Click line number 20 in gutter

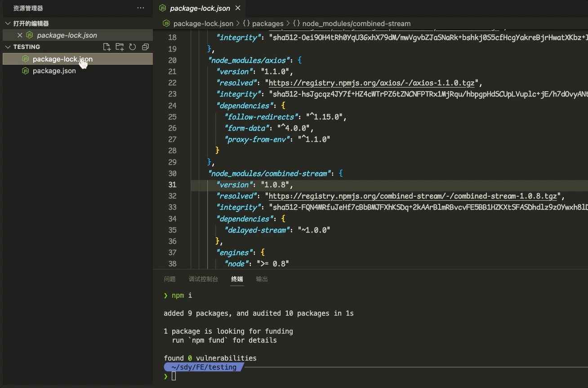(x=173, y=60)
